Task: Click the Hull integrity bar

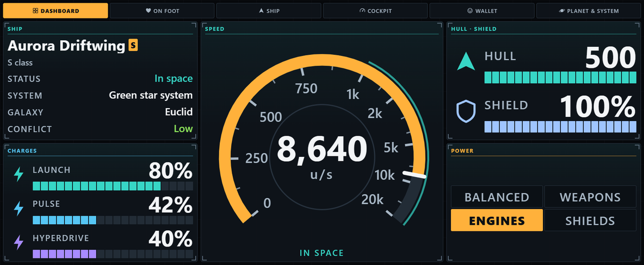Action: [560, 78]
